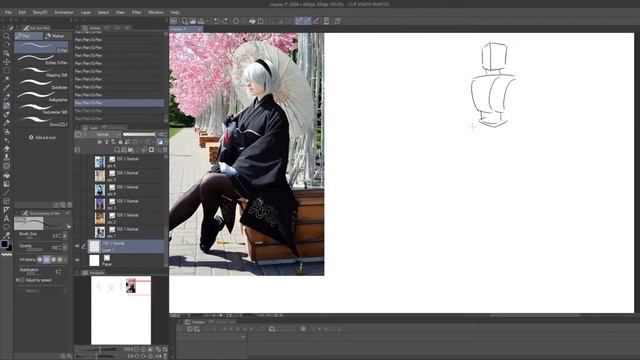This screenshot has height=360, width=640.
Task: Click the Navigator canvas preview thumbnail
Action: [121, 310]
